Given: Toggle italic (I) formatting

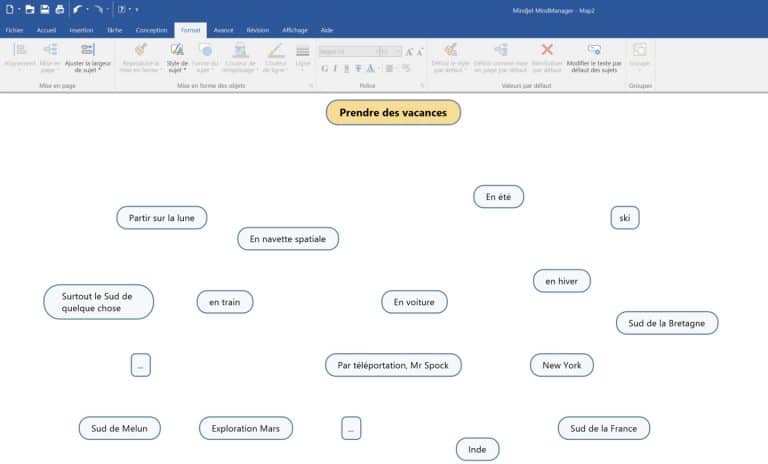Looking at the screenshot, I should (334, 68).
